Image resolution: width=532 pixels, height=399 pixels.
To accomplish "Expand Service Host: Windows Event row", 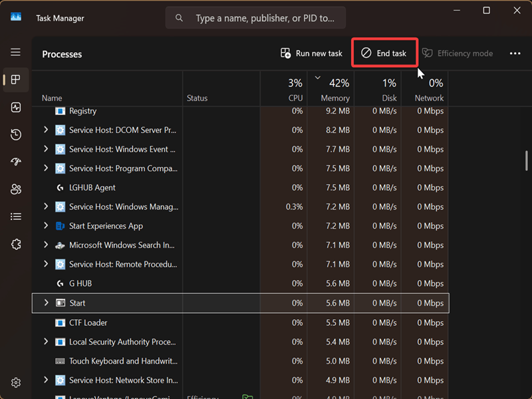I will (x=46, y=149).
